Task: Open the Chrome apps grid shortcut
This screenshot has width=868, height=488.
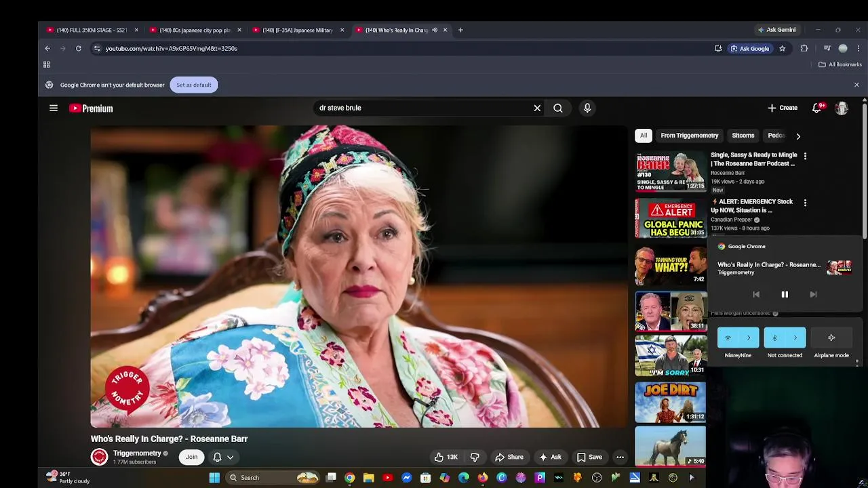Action: click(x=47, y=64)
